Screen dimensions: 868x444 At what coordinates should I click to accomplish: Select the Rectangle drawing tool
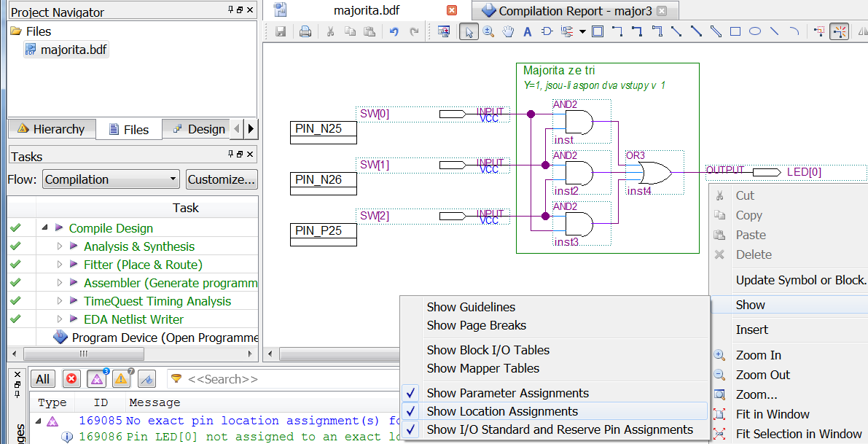point(735,31)
